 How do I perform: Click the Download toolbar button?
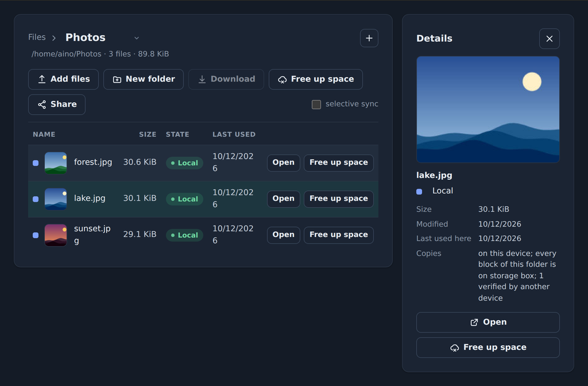pos(226,79)
